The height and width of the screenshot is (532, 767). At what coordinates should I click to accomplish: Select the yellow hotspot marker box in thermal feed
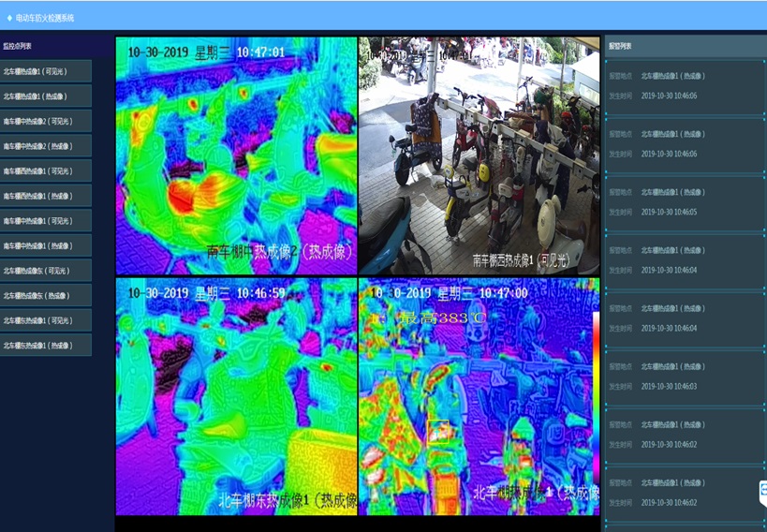437,432
